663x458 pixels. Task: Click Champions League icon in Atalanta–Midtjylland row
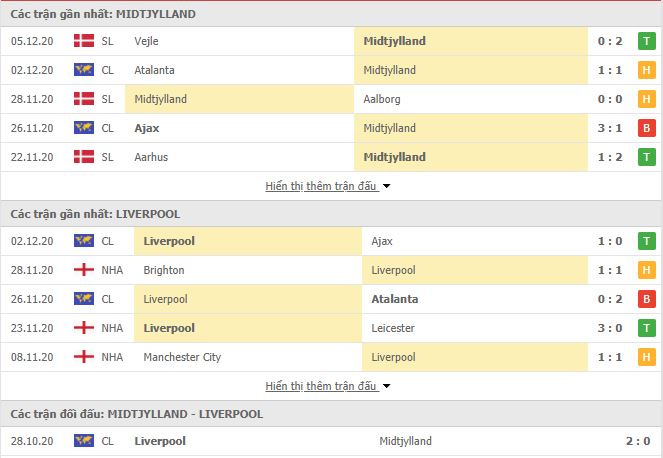84,70
